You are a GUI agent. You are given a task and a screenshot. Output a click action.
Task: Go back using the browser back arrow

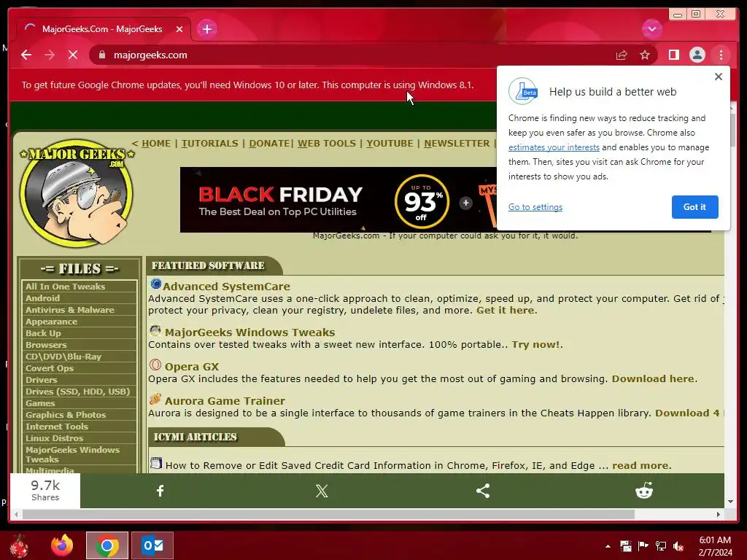click(x=26, y=55)
